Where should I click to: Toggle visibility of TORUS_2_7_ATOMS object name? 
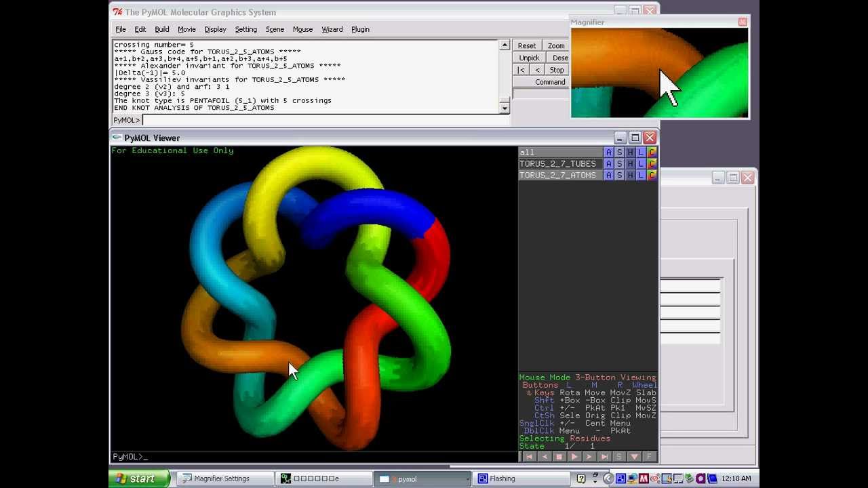[x=560, y=176]
